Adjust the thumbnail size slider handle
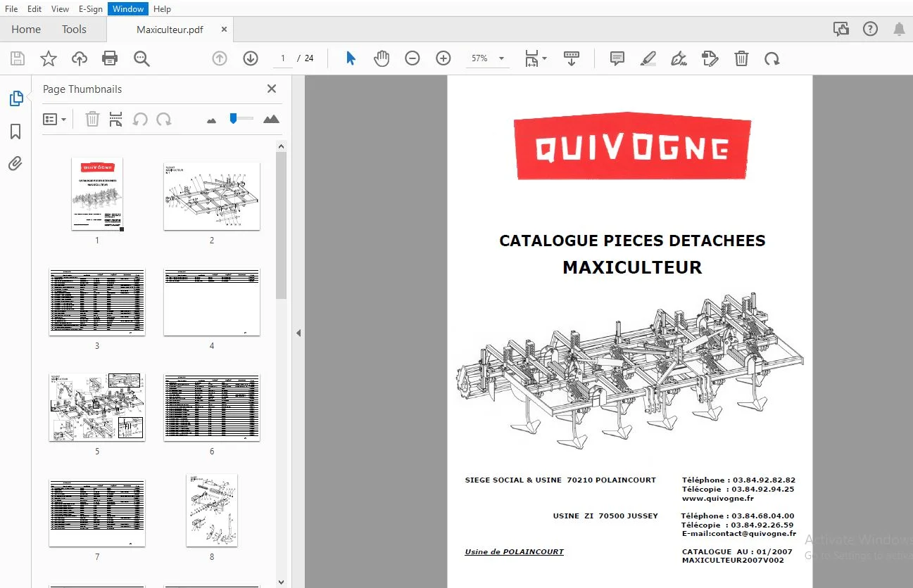 pyautogui.click(x=233, y=119)
